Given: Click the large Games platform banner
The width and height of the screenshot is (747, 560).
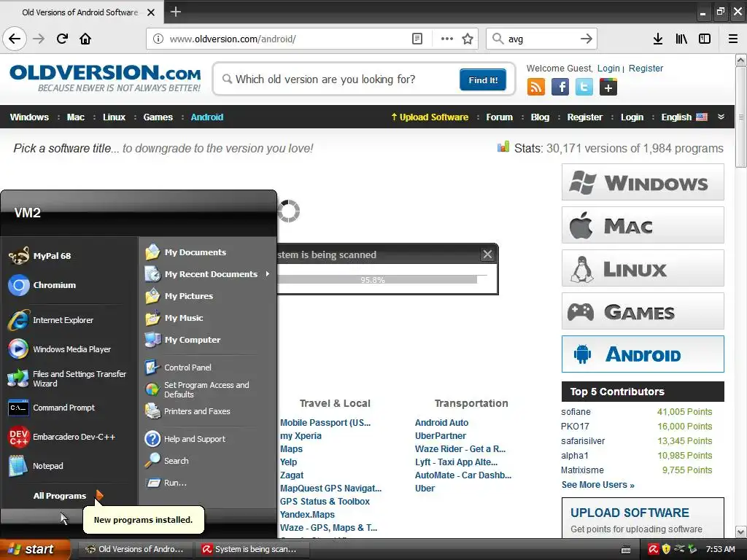Looking at the screenshot, I should [643, 311].
